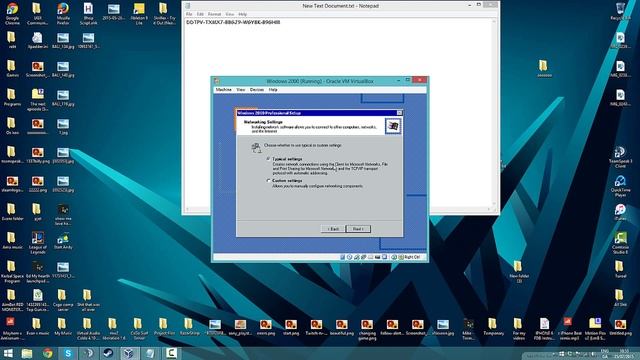Click the hard disk activity icon in VirtualBox status bar
Screen dimensions: 640x360
click(x=342, y=257)
